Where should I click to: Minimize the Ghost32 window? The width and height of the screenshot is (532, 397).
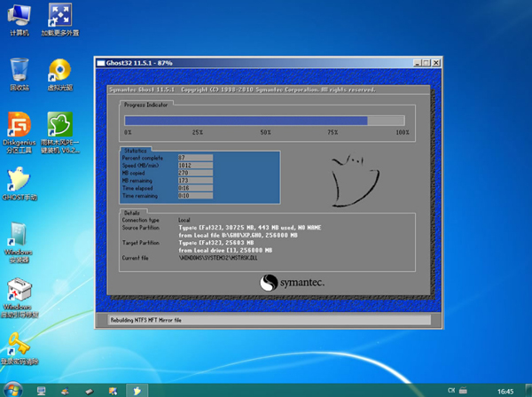coord(416,64)
